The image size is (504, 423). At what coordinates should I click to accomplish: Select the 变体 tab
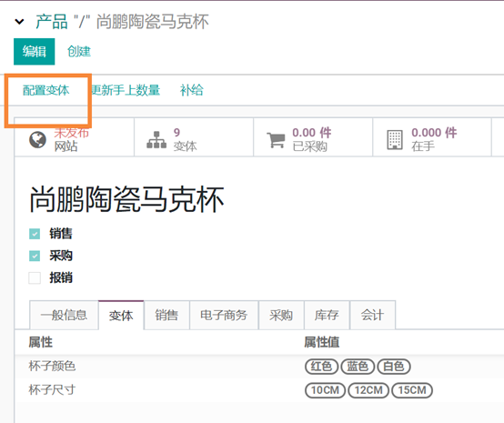(121, 315)
